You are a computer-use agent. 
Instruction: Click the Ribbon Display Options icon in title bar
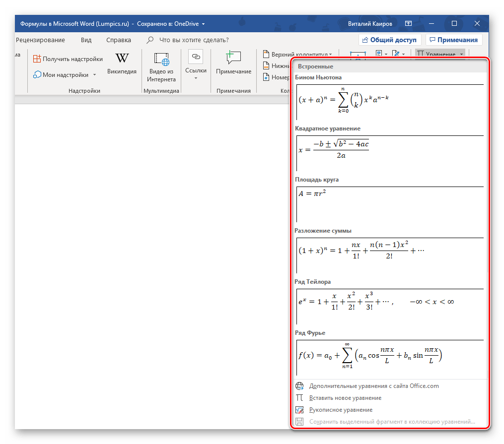pos(408,24)
